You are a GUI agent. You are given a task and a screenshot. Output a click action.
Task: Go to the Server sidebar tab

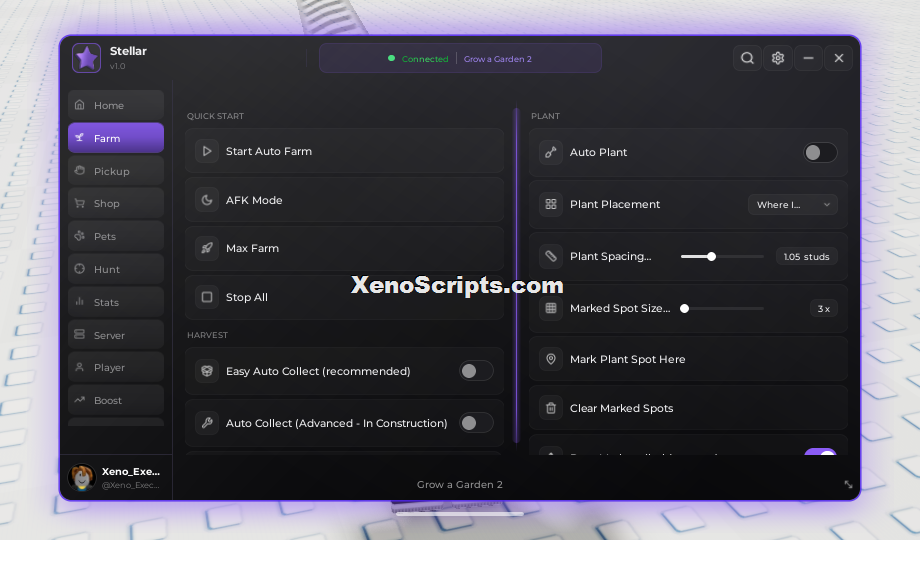(116, 335)
